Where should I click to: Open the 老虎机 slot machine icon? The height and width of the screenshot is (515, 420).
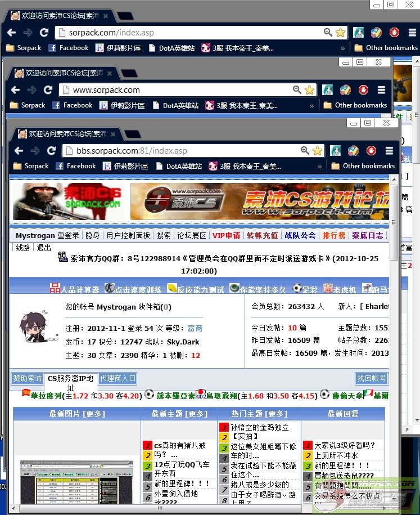328,288
